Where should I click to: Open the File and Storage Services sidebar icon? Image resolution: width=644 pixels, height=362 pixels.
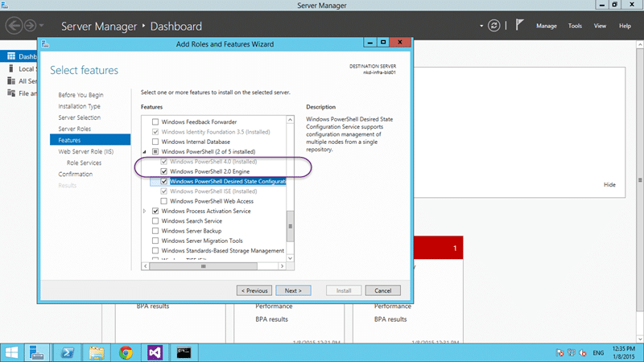[11, 93]
